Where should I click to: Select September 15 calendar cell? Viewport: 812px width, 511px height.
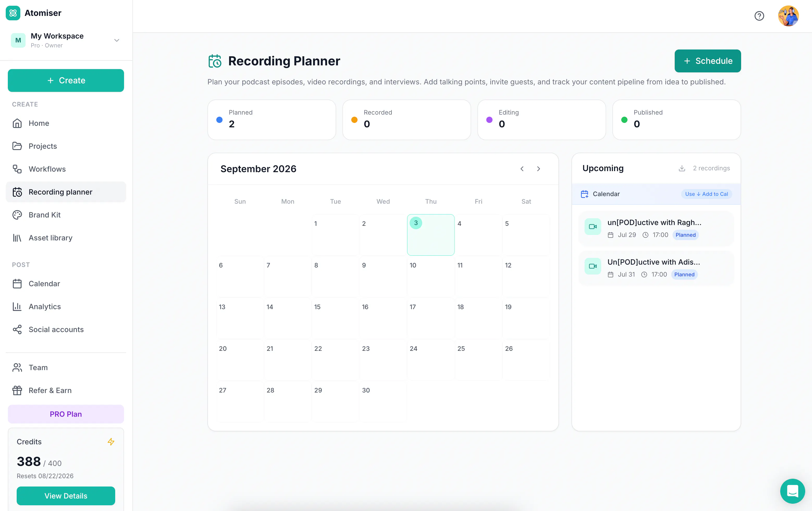tap(335, 318)
